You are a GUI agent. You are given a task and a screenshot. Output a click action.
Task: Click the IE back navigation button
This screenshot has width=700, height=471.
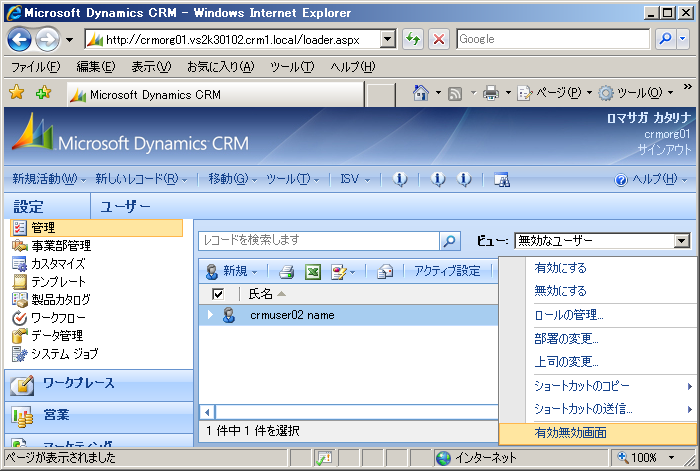[x=19, y=39]
